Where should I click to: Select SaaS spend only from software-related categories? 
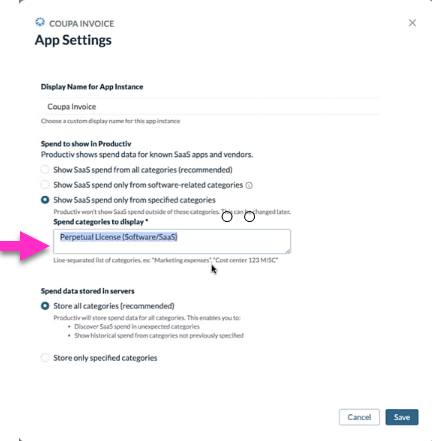pos(45,185)
